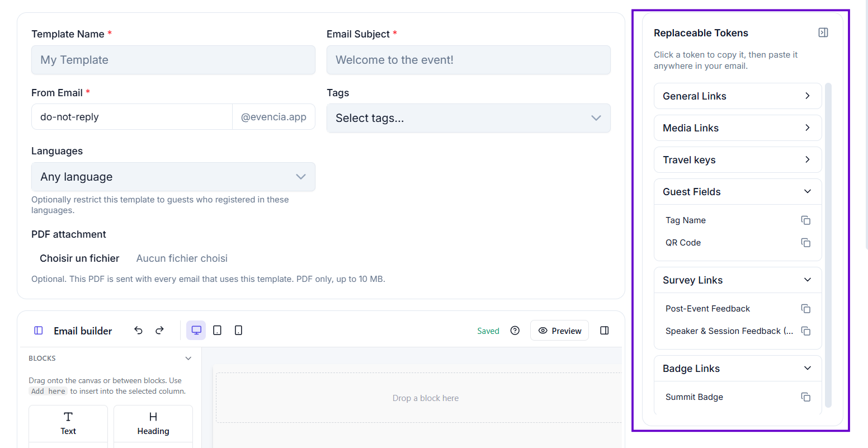This screenshot has height=448, width=868.
Task: Collapse the Replaceable Tokens panel icon
Action: click(x=823, y=32)
